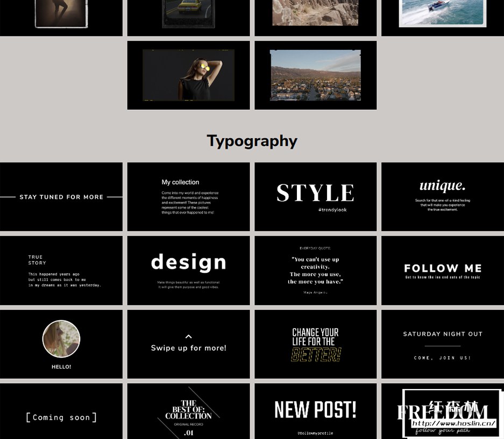Open the aerial town landscape thumbnail
The image size is (504, 439).
pyautogui.click(x=315, y=75)
